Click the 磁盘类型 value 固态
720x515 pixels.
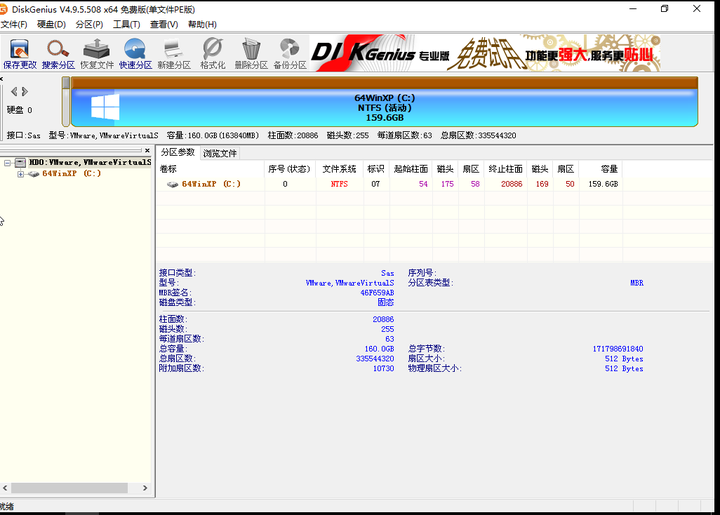pyautogui.click(x=386, y=302)
